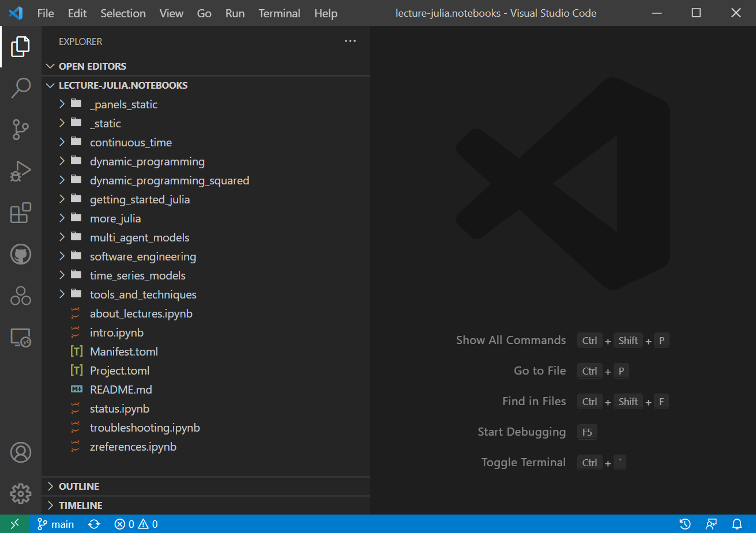Expand the TIMELINE section

tap(81, 505)
